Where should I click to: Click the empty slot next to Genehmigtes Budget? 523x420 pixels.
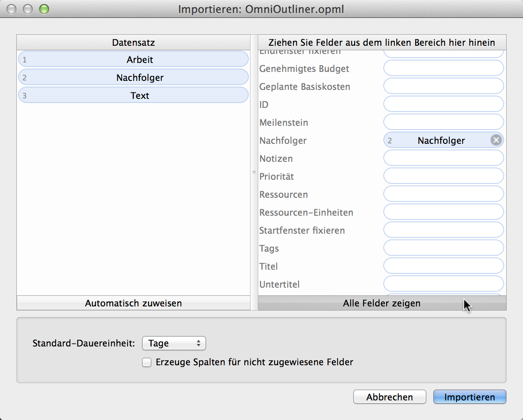click(x=444, y=68)
